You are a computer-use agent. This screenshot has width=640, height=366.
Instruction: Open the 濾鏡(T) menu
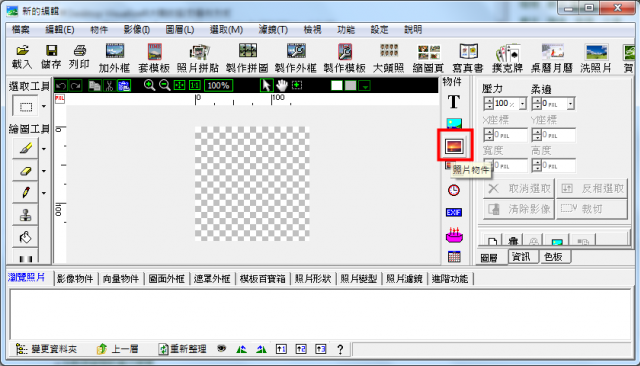pyautogui.click(x=273, y=30)
